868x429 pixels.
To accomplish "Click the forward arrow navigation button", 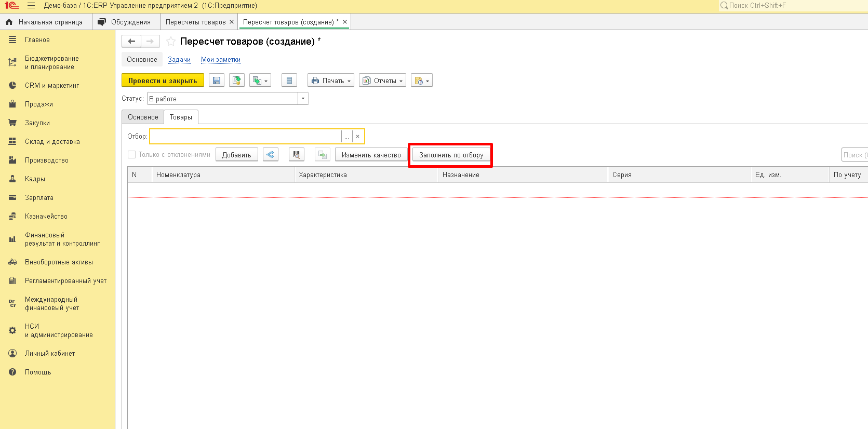I will [x=150, y=42].
